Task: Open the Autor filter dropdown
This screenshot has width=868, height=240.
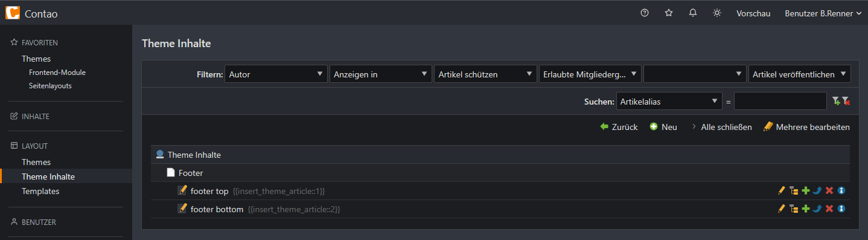Action: pos(276,74)
